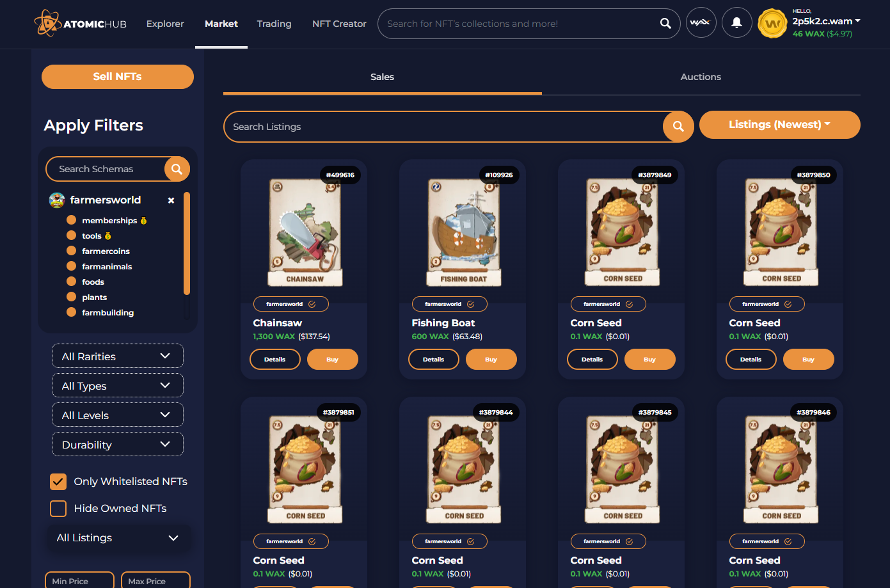
Task: Click asset ID badge #499616
Action: coord(340,175)
